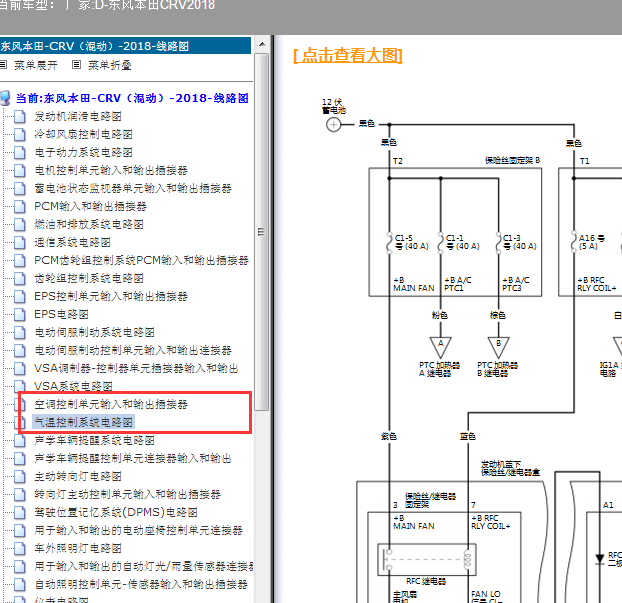Click the 菜单展开 expand-all button
Screen dimensions: 622x603
pyautogui.click(x=35, y=65)
